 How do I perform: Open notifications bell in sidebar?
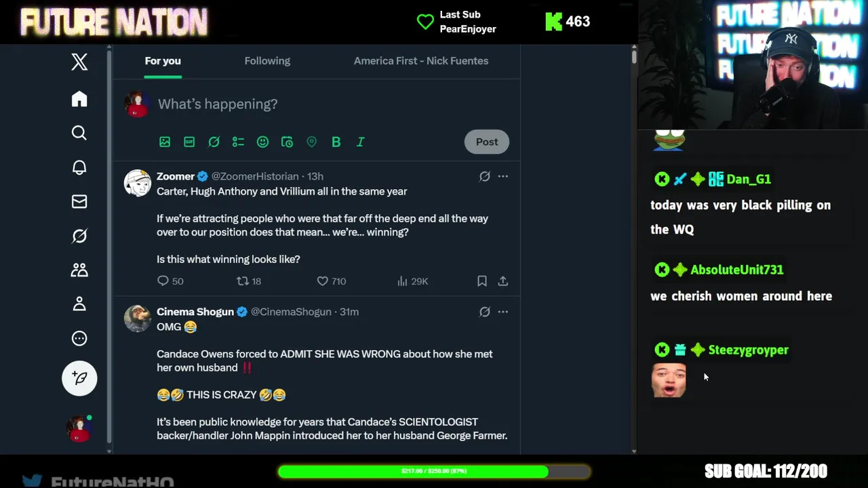tap(79, 167)
